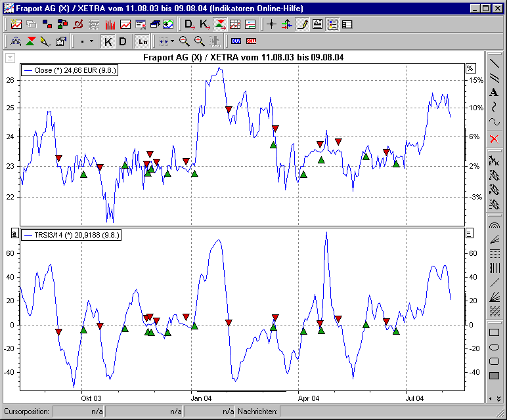Select the text annotation tool
507x420 pixels.
pos(495,93)
